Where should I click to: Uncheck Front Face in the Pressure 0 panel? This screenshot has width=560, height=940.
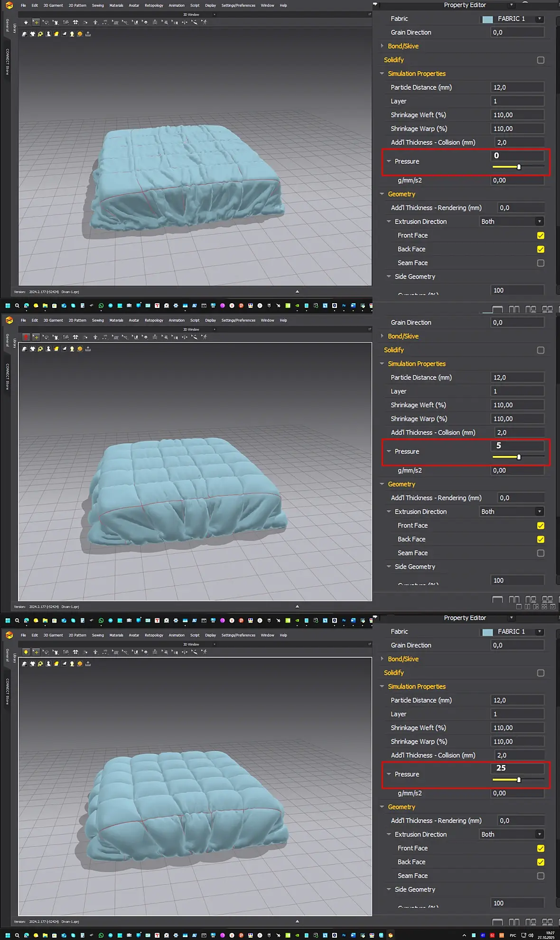tap(541, 235)
